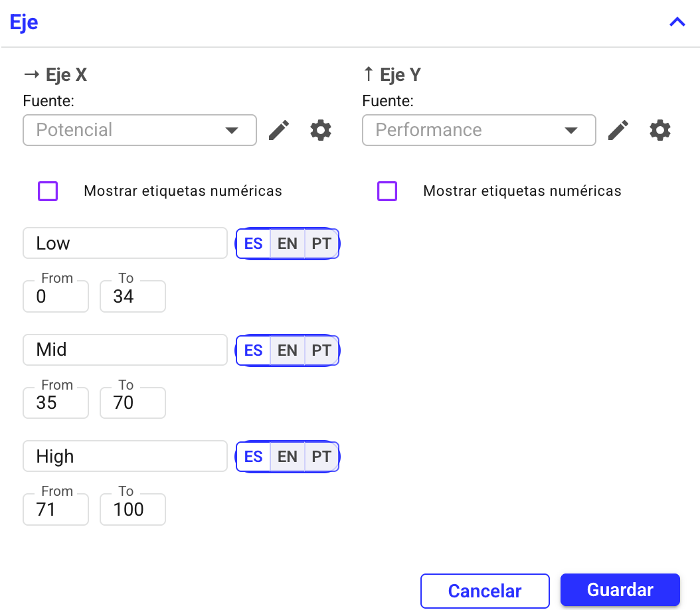Click the pencil edit icon for Eje X
700x610 pixels.
279,130
